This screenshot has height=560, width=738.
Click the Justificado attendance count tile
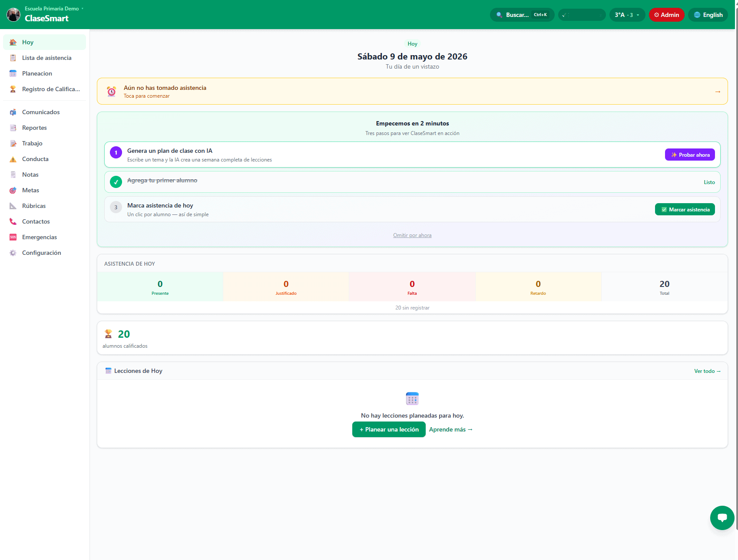coord(286,287)
